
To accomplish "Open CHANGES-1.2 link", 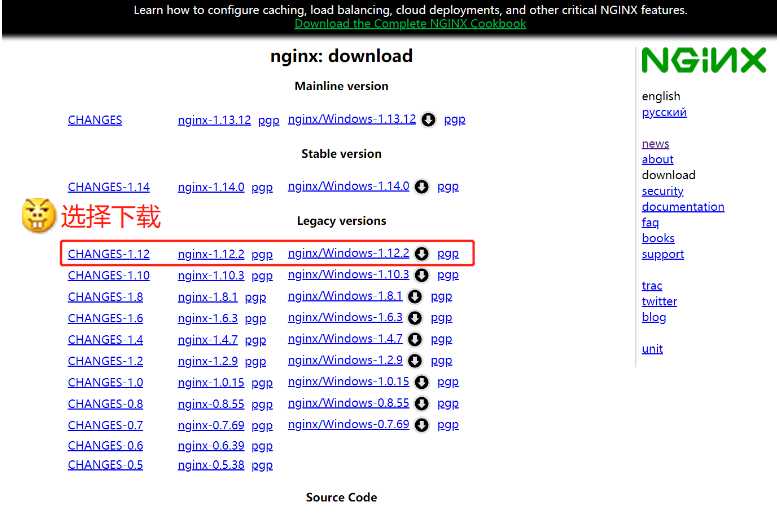I will coord(105,361).
